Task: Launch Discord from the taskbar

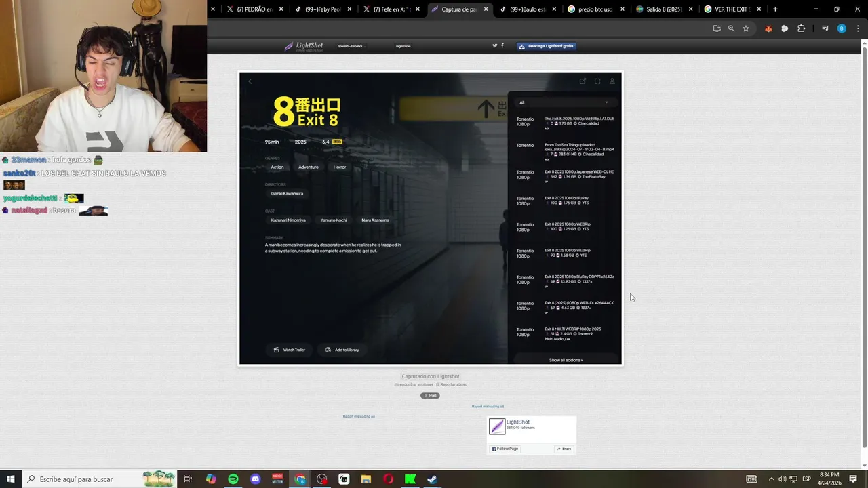Action: tap(256, 479)
